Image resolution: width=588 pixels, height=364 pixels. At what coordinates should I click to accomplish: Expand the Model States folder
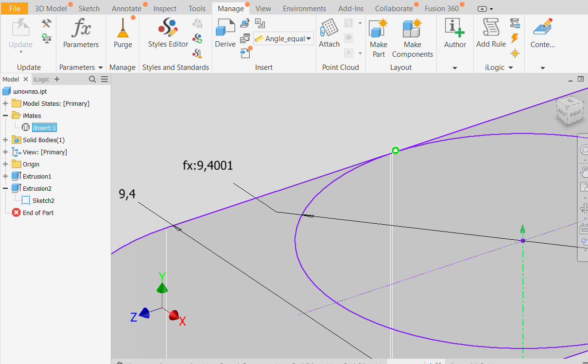(4, 103)
